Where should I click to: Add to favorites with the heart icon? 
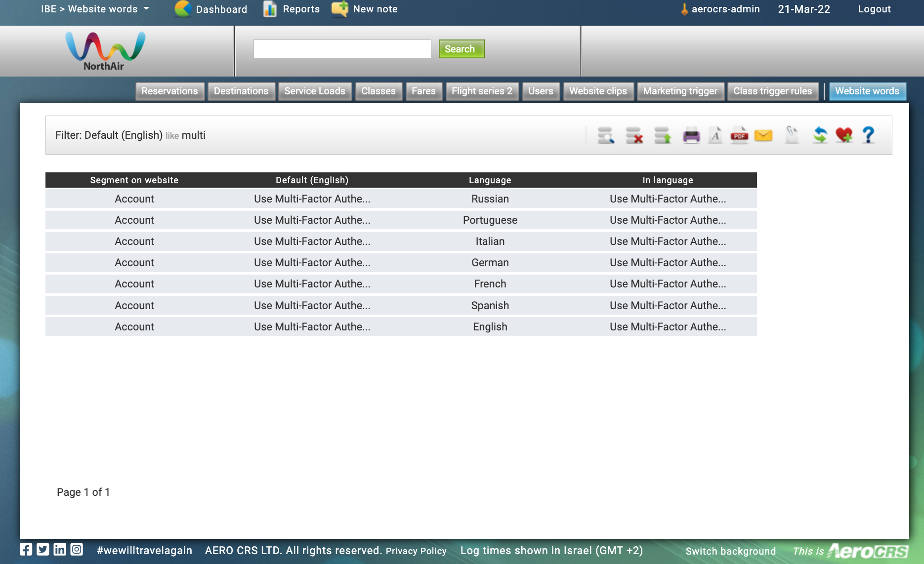[844, 135]
